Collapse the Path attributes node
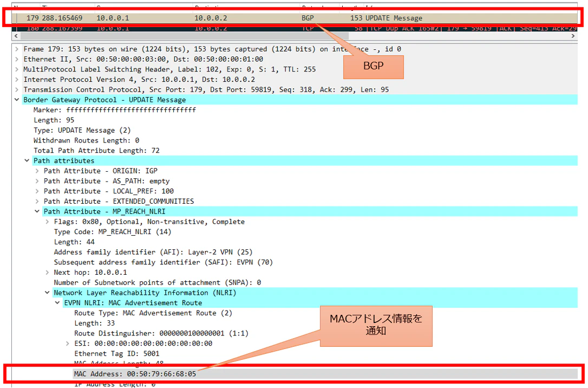 click(27, 160)
